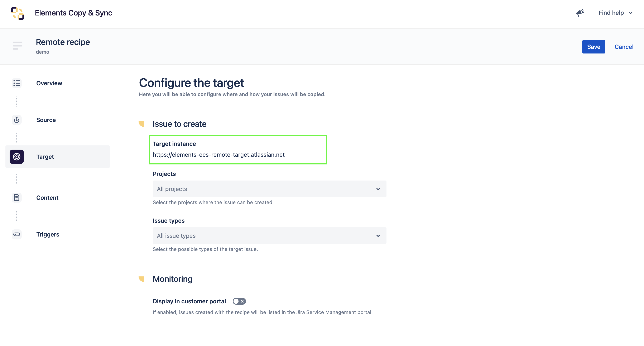Screen dimensions: 644x346
Task: Expand the Find help menu
Action: 615,13
